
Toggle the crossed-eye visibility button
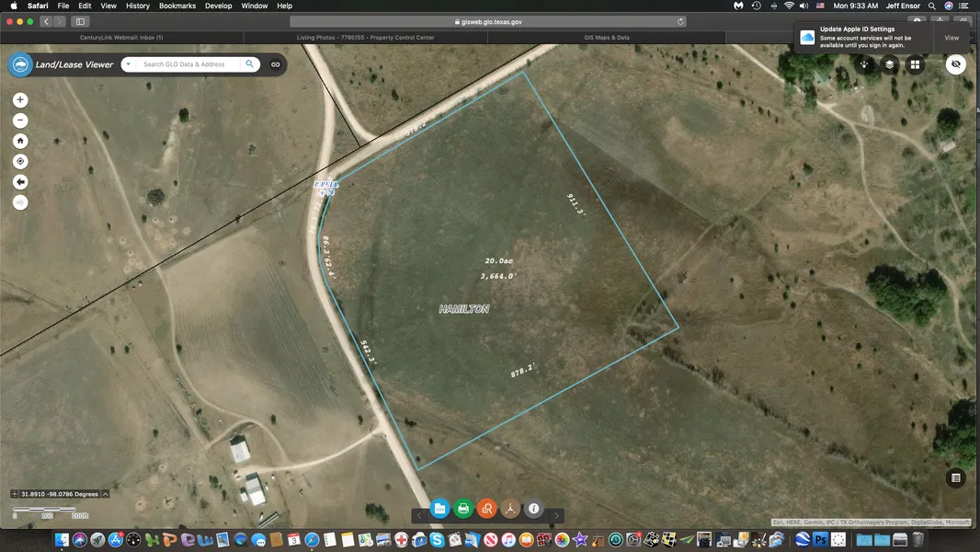coord(956,64)
